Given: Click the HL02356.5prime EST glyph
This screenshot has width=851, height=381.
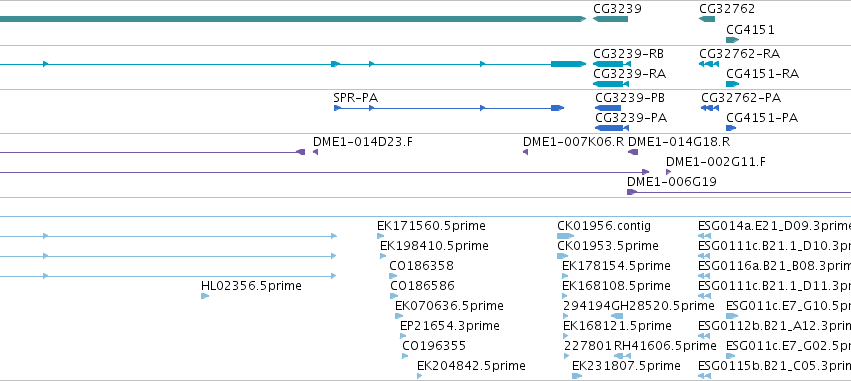Looking at the screenshot, I should (205, 296).
